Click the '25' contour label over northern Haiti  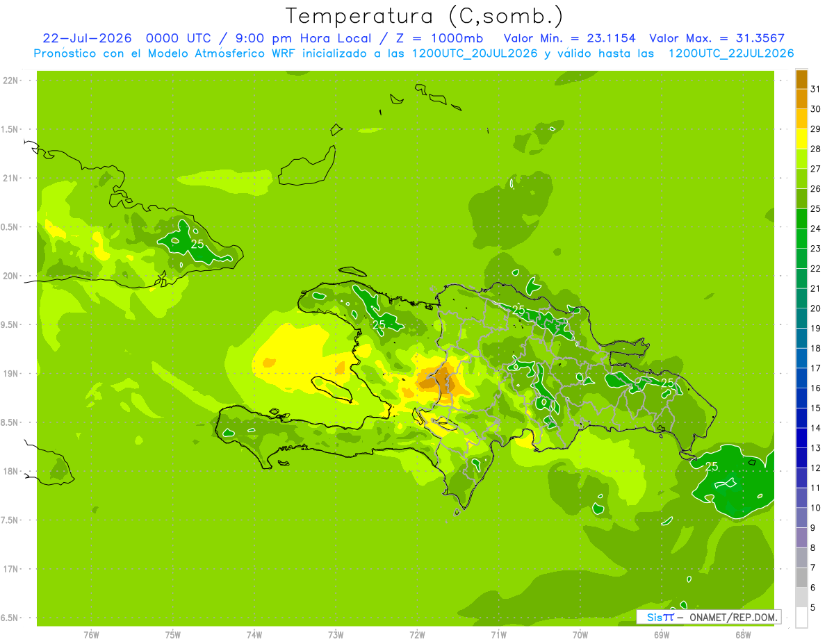coord(379,324)
